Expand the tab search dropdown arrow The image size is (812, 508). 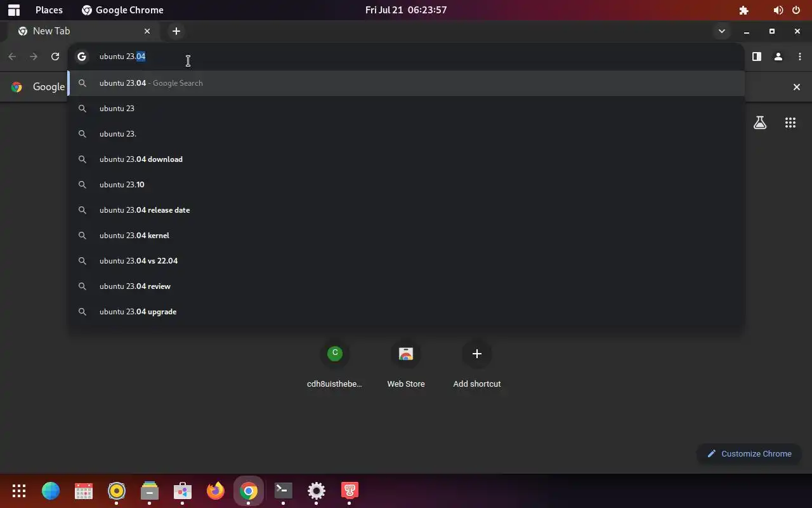click(721, 31)
